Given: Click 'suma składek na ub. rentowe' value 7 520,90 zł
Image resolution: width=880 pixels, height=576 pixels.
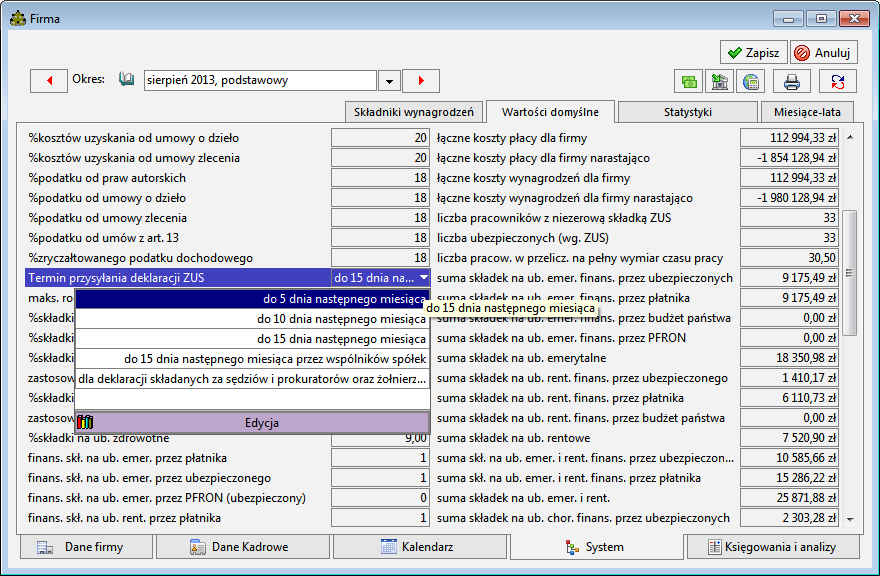Looking at the screenshot, I should click(x=789, y=437).
